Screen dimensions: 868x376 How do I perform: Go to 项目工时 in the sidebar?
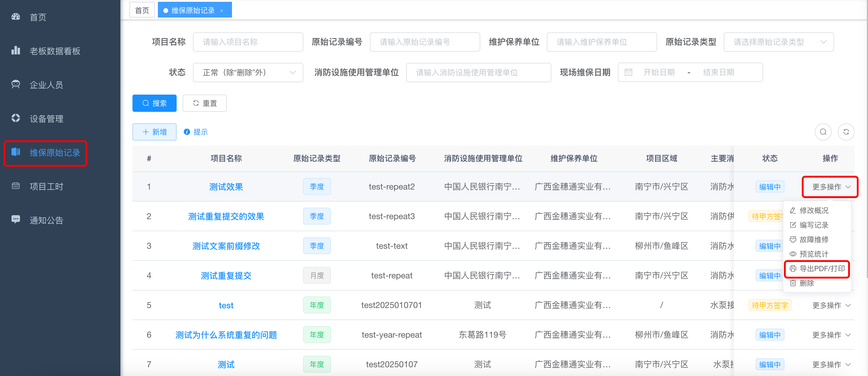(47, 186)
